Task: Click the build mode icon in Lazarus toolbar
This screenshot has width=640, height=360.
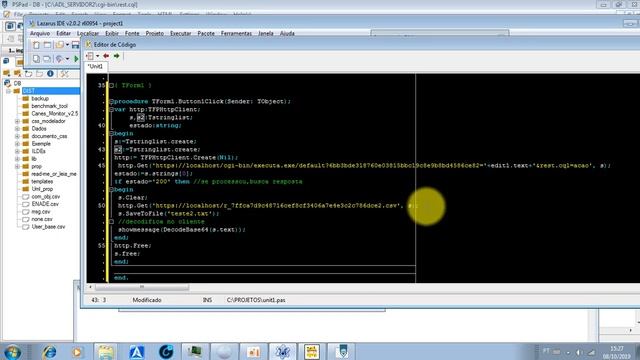Action: (x=60, y=59)
